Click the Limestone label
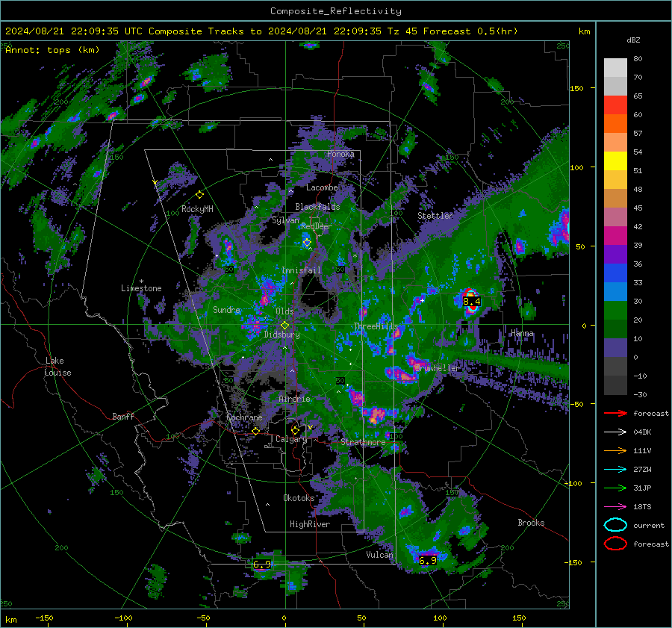 [x=141, y=288]
